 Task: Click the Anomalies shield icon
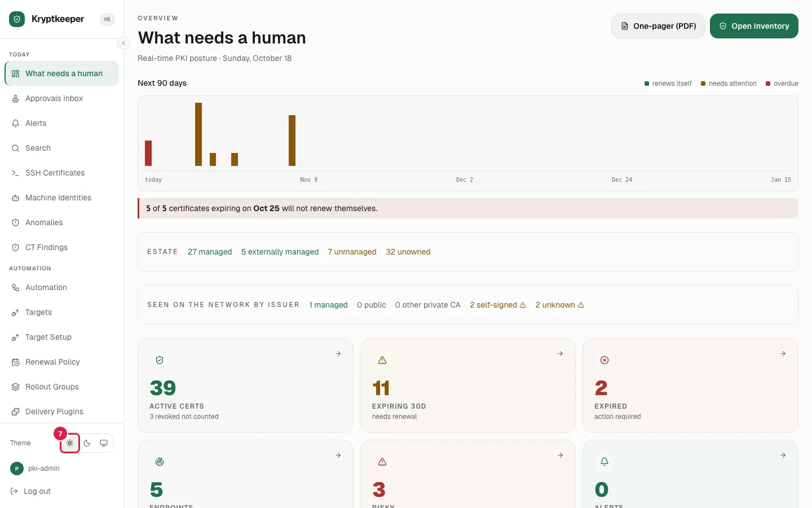click(x=16, y=222)
